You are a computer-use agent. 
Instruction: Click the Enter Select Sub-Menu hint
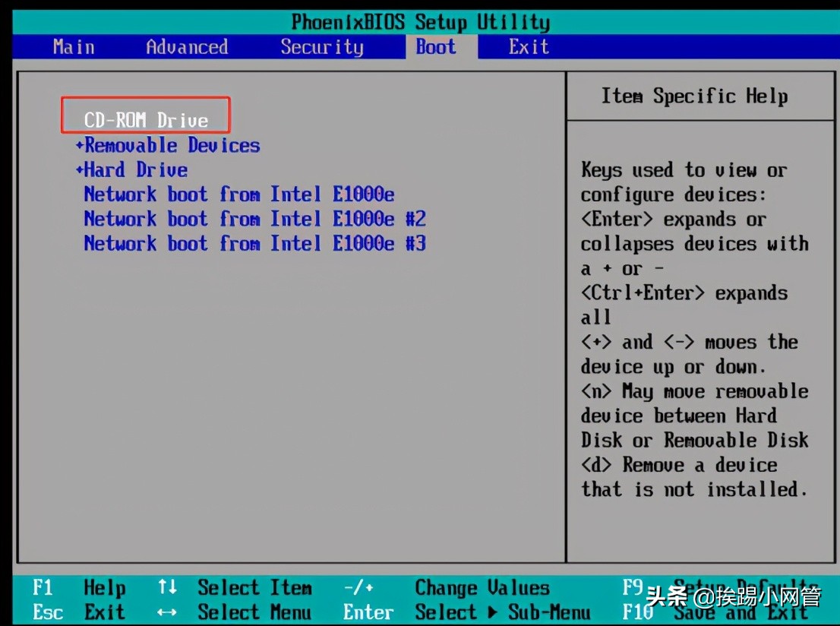(x=478, y=612)
